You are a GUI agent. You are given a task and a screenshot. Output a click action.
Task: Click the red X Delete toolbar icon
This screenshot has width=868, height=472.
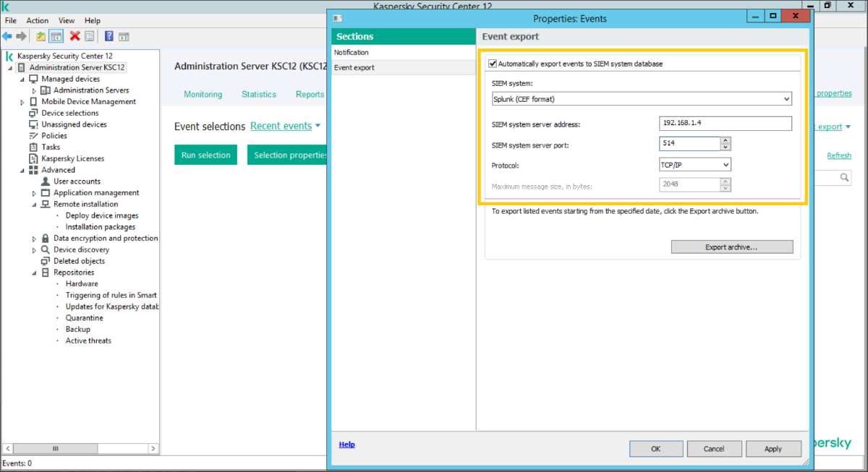point(75,36)
